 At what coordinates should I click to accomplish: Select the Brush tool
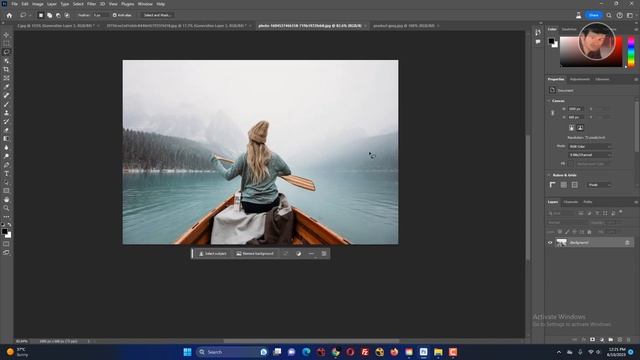pos(6,104)
